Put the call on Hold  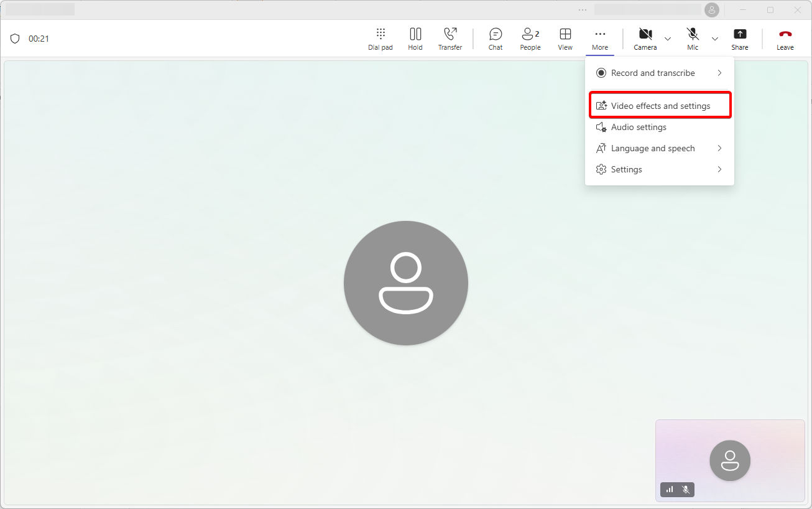pyautogui.click(x=415, y=39)
